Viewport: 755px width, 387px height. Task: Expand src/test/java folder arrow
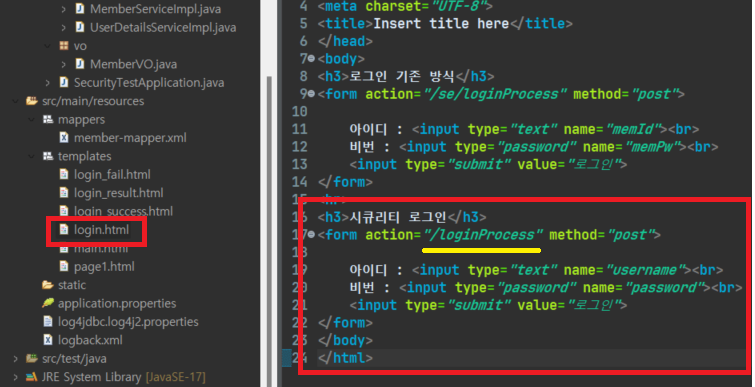(15, 359)
